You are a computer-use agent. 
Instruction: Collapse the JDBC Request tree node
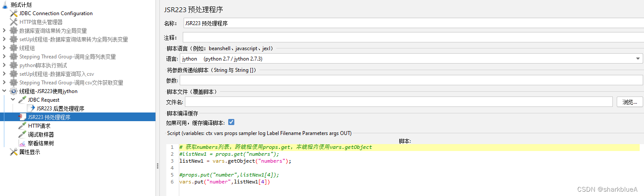click(13, 100)
